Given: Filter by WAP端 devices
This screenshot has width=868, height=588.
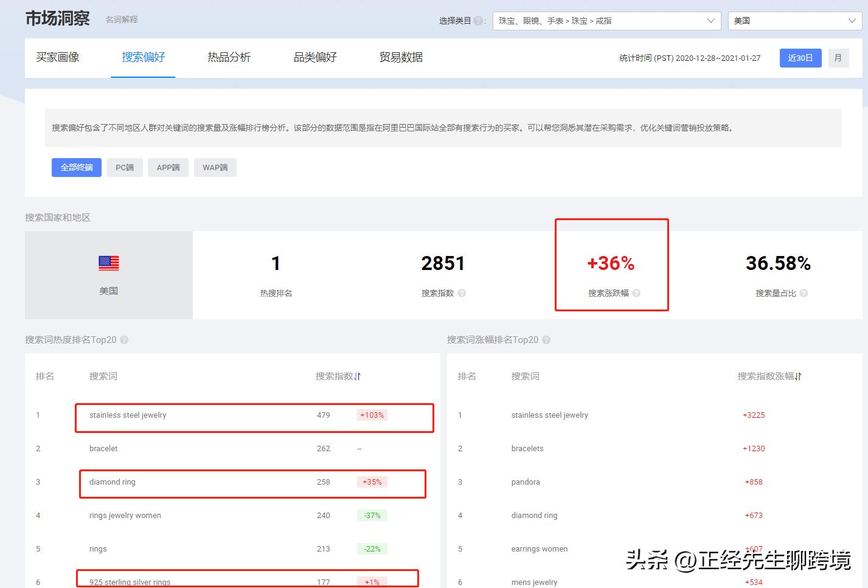Looking at the screenshot, I should tap(215, 168).
